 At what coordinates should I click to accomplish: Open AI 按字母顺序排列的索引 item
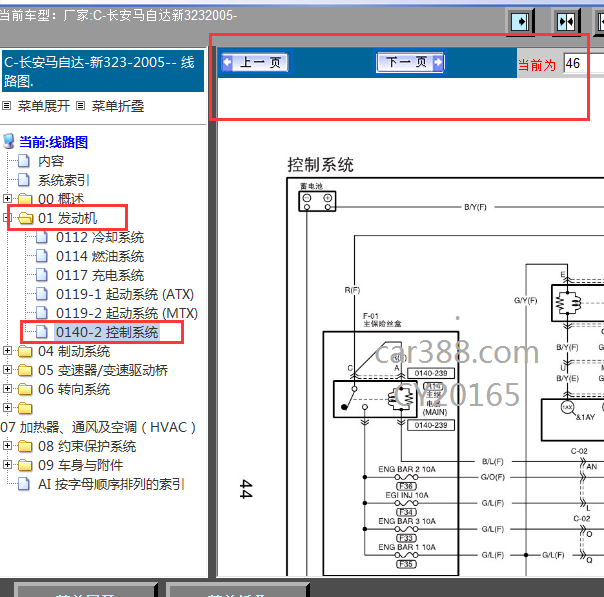111,484
